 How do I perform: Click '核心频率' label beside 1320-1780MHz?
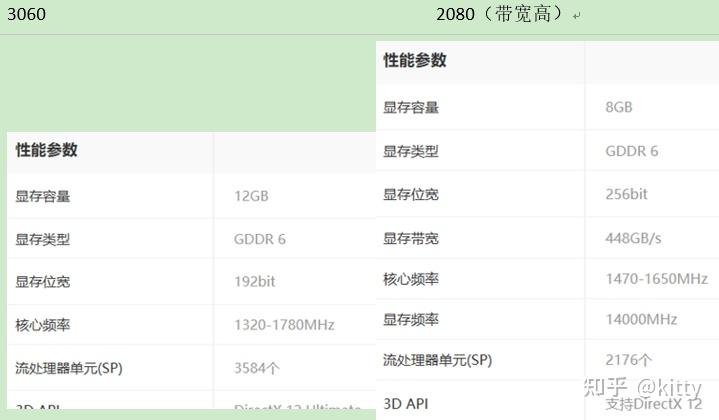coord(43,325)
